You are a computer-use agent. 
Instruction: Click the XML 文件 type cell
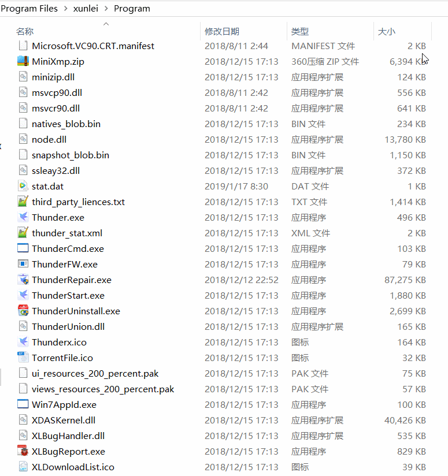tap(311, 233)
